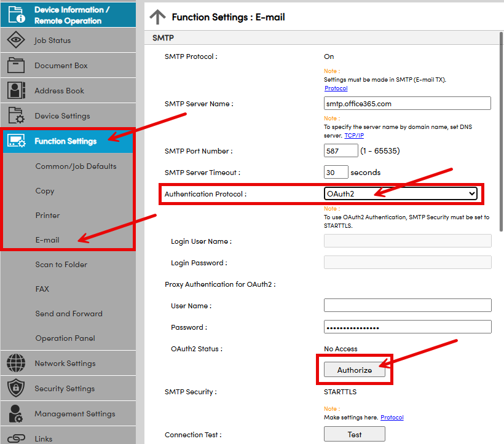This screenshot has height=444, width=504.
Task: Click the SMTP Server Name field
Action: (x=408, y=103)
